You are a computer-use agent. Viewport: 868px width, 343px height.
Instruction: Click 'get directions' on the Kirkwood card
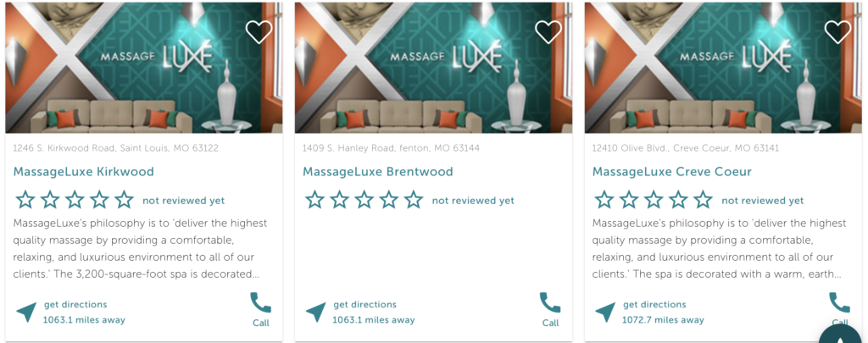pos(75,304)
